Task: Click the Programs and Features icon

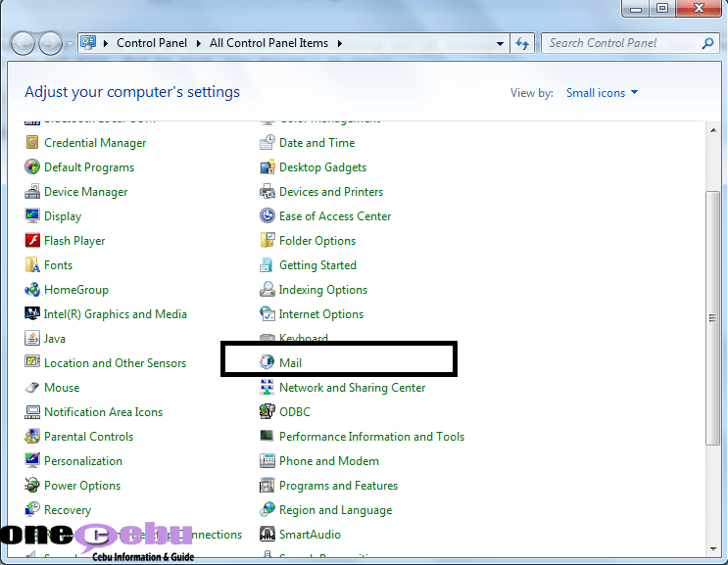Action: [267, 486]
